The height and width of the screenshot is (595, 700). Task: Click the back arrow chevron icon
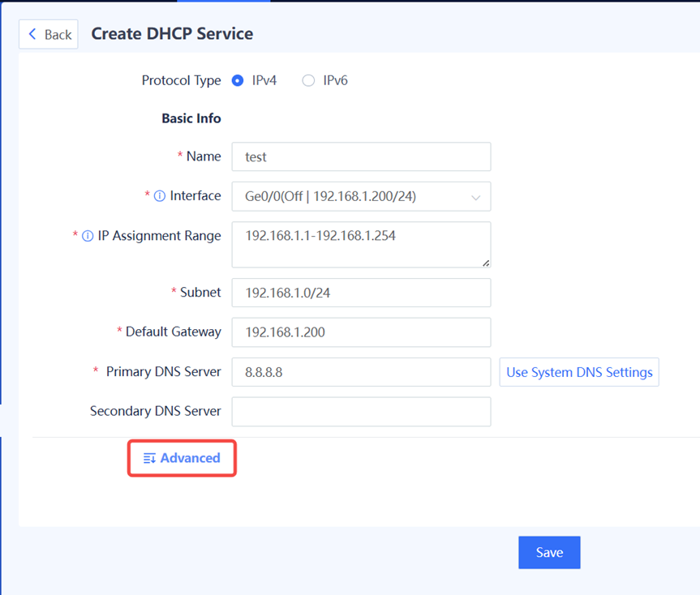[x=32, y=34]
